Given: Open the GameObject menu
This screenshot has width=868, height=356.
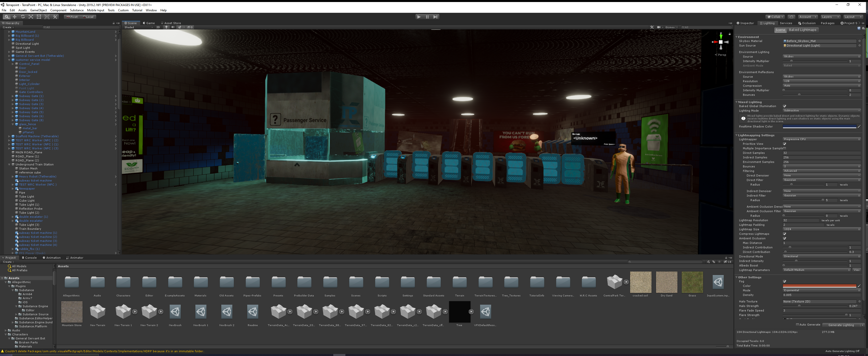Looking at the screenshot, I should tap(38, 10).
